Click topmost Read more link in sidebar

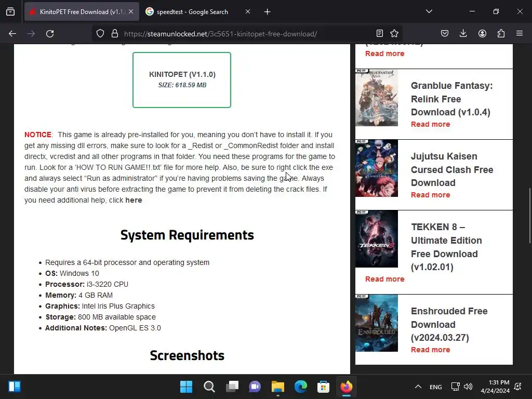coord(385,54)
